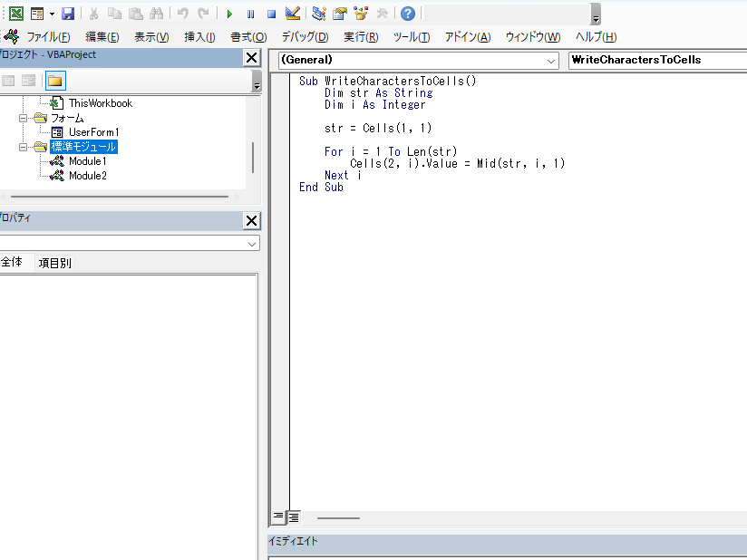Click the Break (pause) button
Image resolution: width=747 pixels, height=560 pixels.
250,14
